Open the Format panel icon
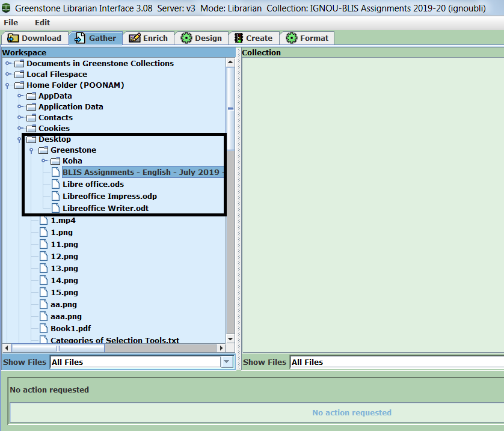This screenshot has width=504, height=431. [x=292, y=37]
